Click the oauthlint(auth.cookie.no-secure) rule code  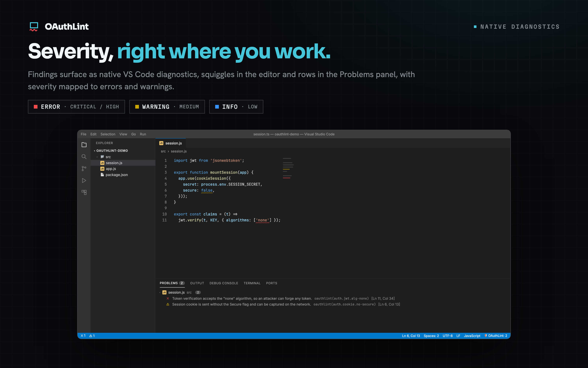click(345, 304)
